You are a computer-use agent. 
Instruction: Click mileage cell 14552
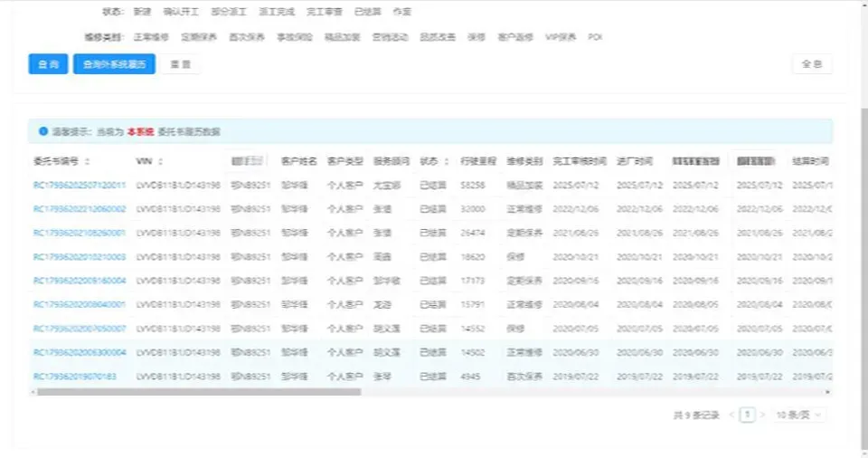[473, 329]
